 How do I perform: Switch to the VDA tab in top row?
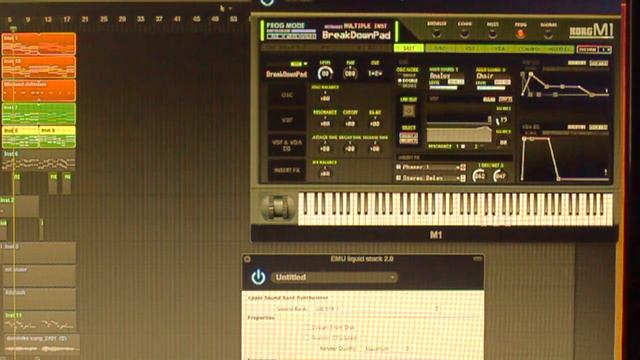pyautogui.click(x=500, y=49)
